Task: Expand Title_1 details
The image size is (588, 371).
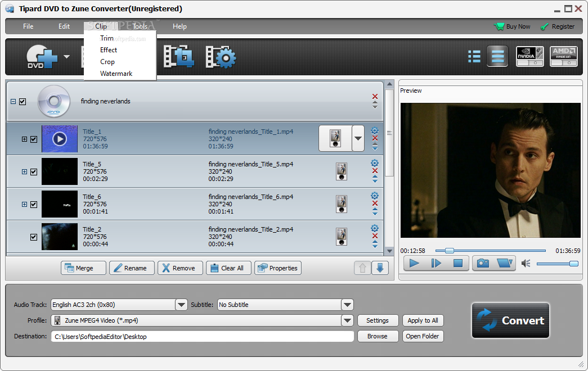Action: 24,139
